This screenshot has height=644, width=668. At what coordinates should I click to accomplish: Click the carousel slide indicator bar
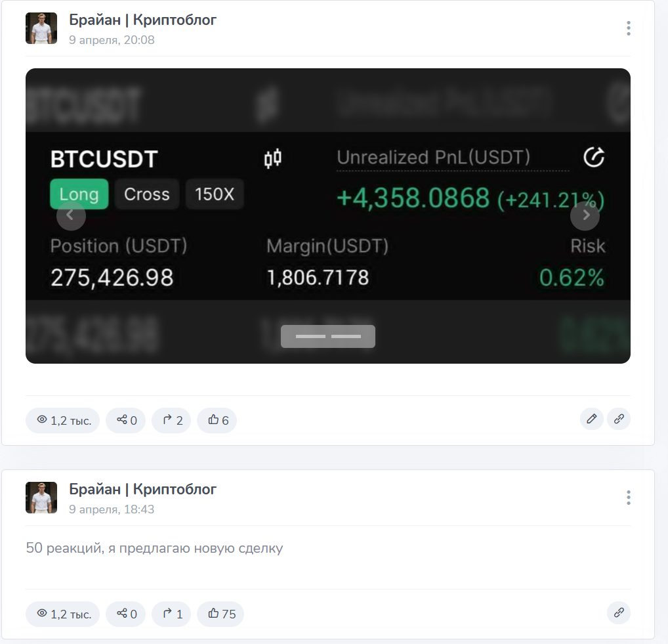[328, 336]
